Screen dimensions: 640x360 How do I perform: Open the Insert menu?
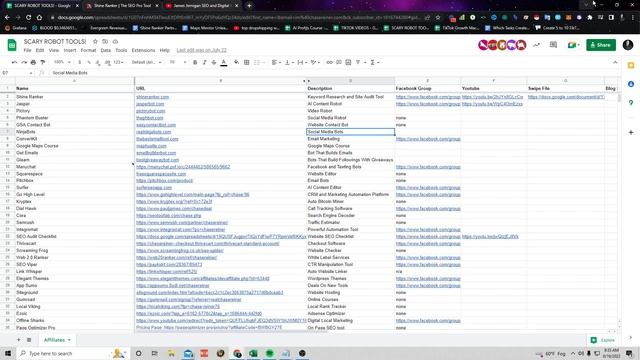click(x=70, y=50)
